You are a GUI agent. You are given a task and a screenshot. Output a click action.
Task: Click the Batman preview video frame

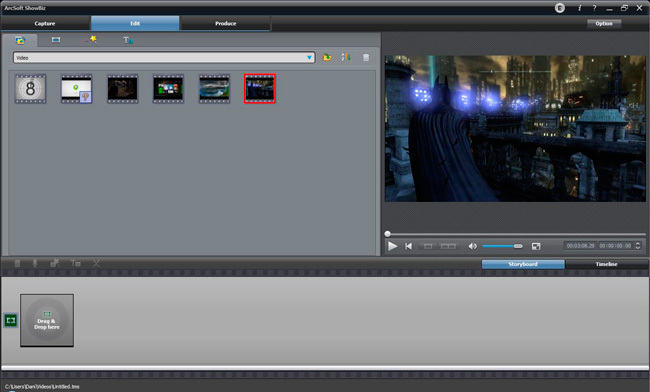tap(515, 128)
